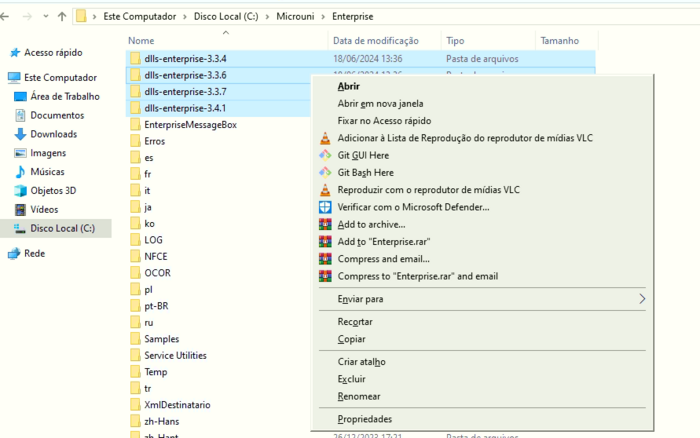Click the Git Bash Here icon
Screen dimensions: 700x438
tap(325, 173)
